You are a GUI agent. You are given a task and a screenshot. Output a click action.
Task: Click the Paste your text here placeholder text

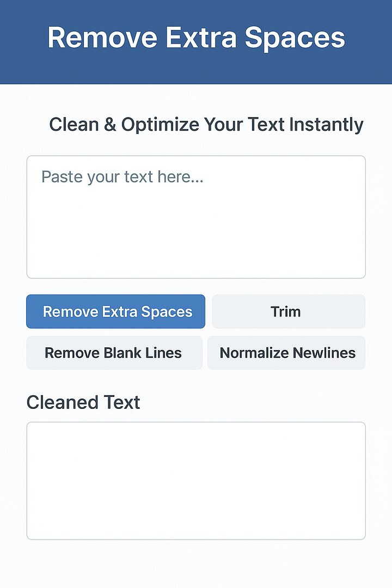coord(122,176)
